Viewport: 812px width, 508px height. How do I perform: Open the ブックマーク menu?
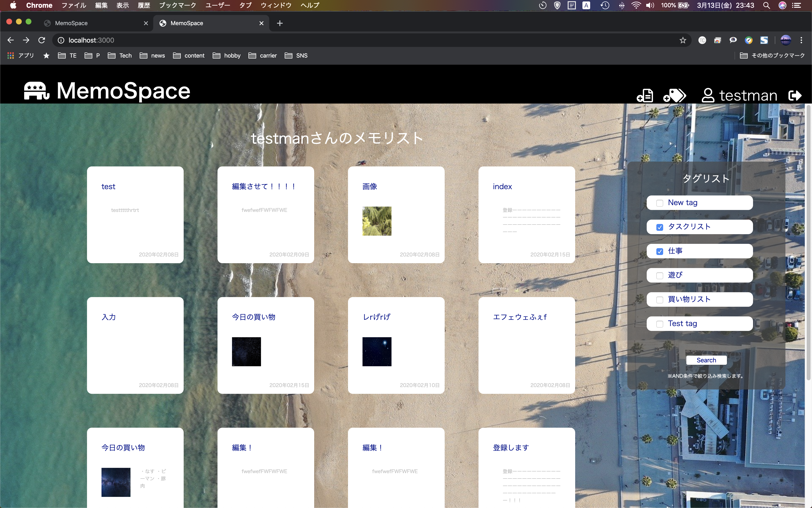tap(177, 5)
